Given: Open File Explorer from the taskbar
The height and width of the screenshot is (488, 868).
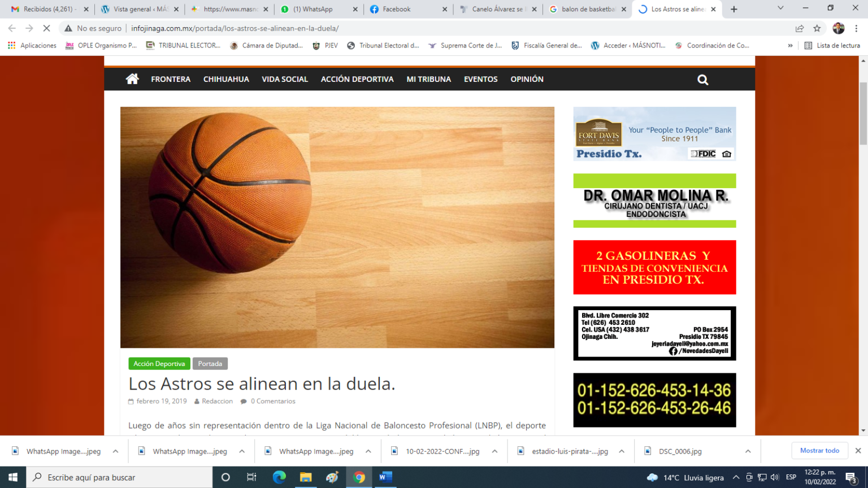Looking at the screenshot, I should coord(306,477).
